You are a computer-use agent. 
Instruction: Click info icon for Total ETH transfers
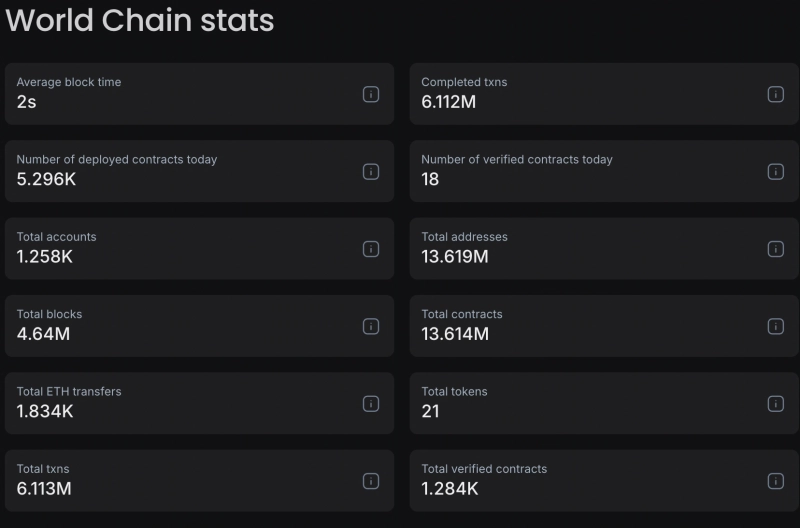[370, 404]
